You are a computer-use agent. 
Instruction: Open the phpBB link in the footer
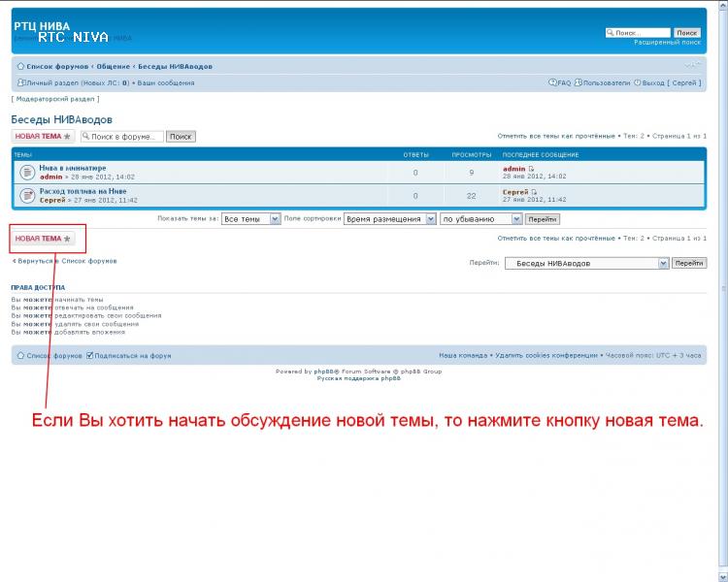pyautogui.click(x=326, y=372)
